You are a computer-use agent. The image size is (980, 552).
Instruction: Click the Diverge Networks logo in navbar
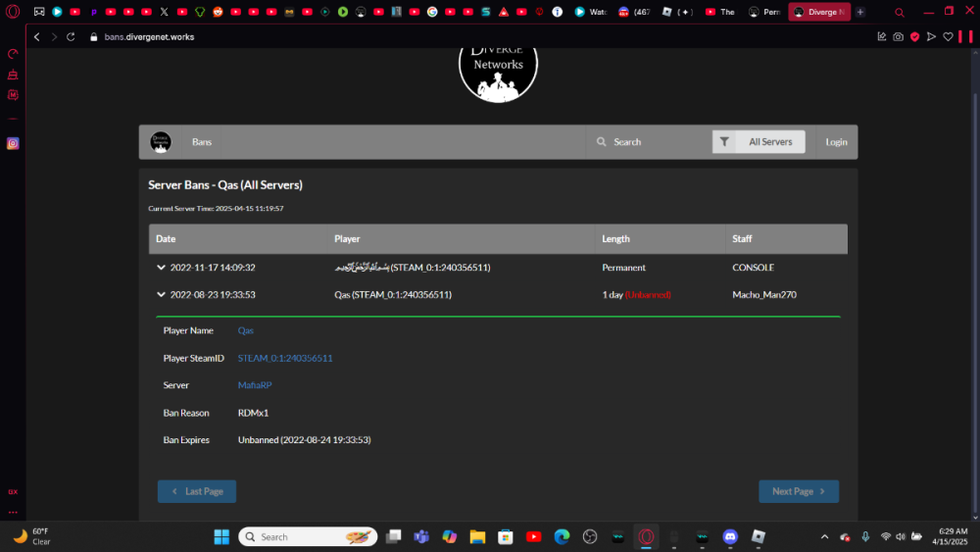[161, 142]
